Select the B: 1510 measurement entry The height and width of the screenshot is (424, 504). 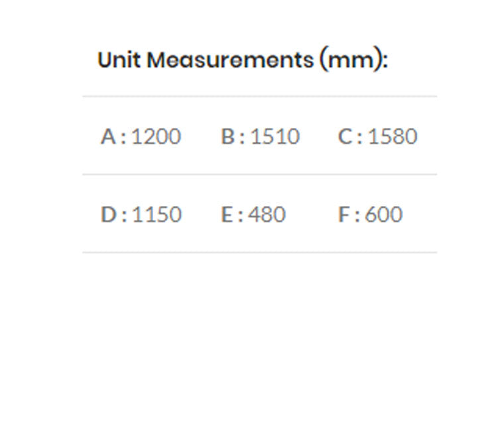click(260, 136)
